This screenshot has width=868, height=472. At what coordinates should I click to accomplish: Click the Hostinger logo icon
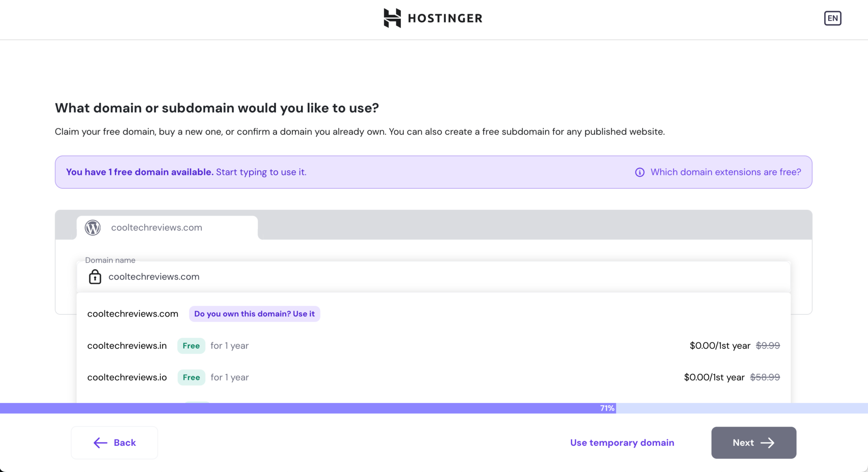pyautogui.click(x=392, y=18)
